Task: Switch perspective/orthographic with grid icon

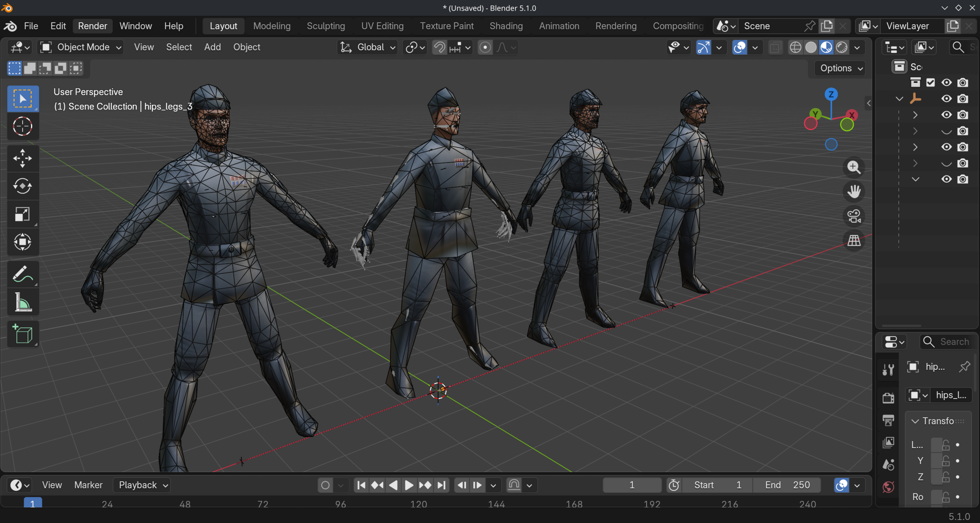Action: (854, 241)
